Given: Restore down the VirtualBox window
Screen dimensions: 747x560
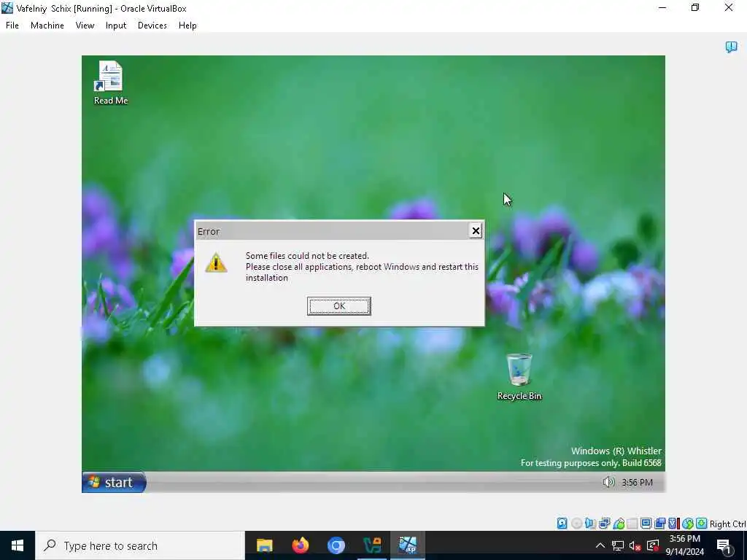Looking at the screenshot, I should tap(695, 7).
